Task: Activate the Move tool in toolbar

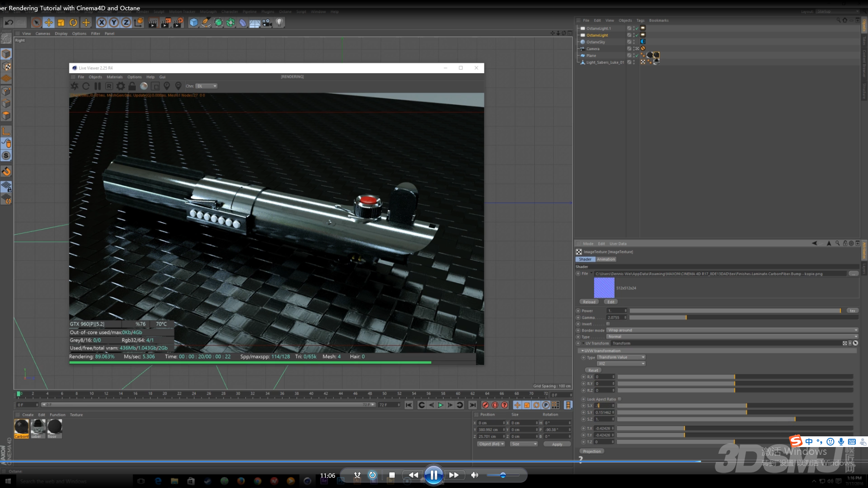Action: click(x=49, y=22)
